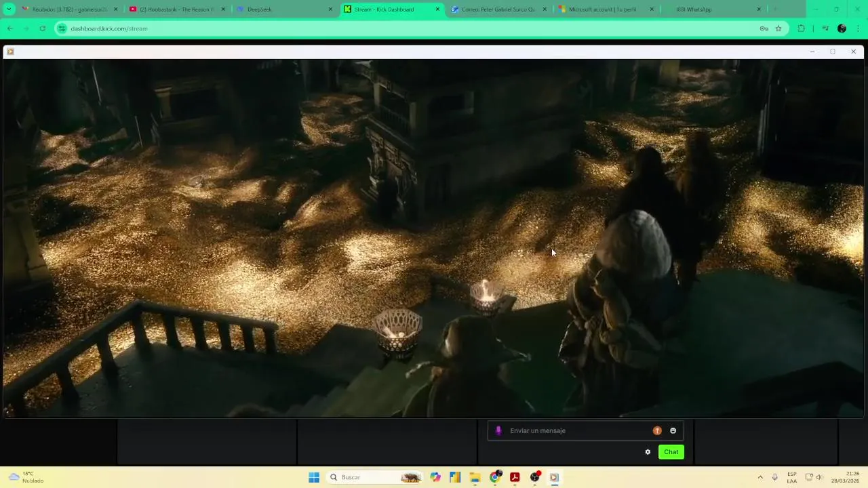Click the player icon in video window title bar
The width and height of the screenshot is (868, 488).
coord(10,52)
